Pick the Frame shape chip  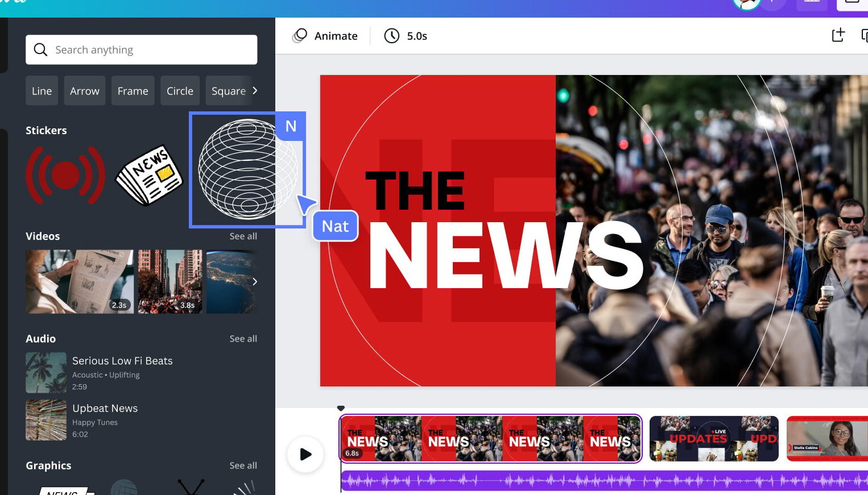coord(133,91)
